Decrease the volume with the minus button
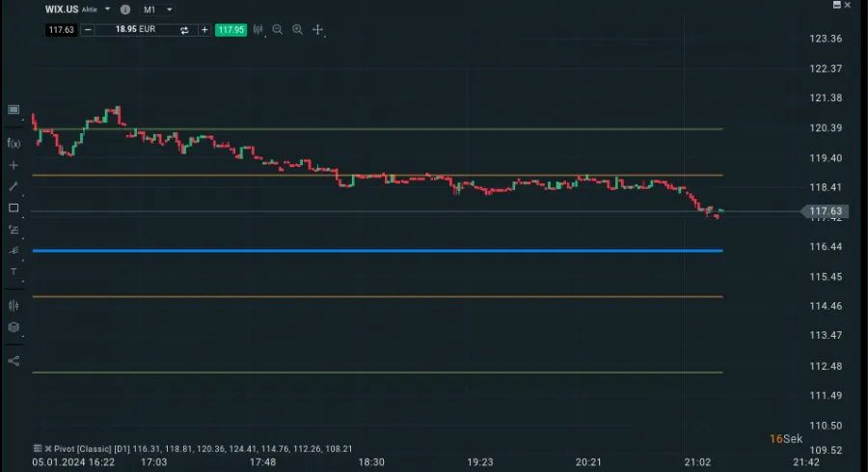The image size is (868, 472). click(88, 30)
